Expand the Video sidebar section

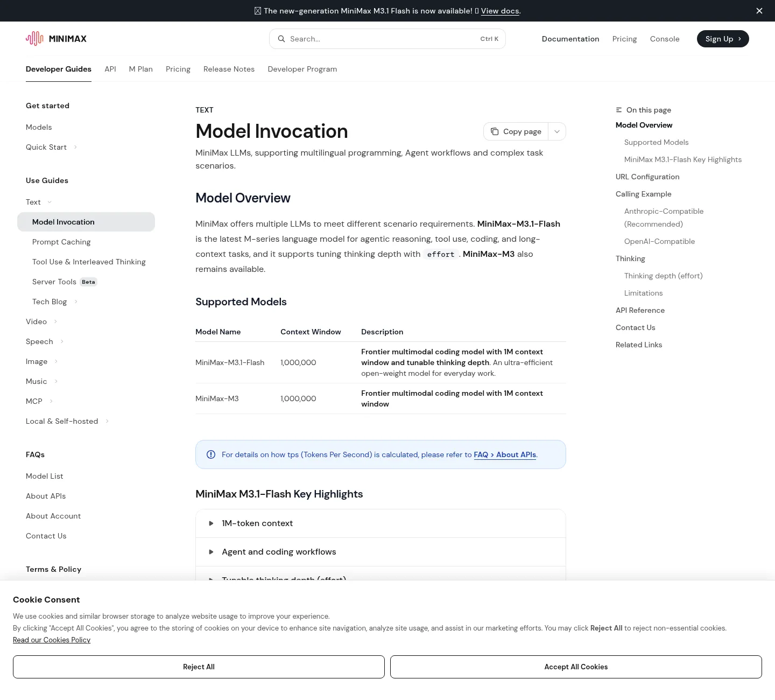(x=55, y=321)
